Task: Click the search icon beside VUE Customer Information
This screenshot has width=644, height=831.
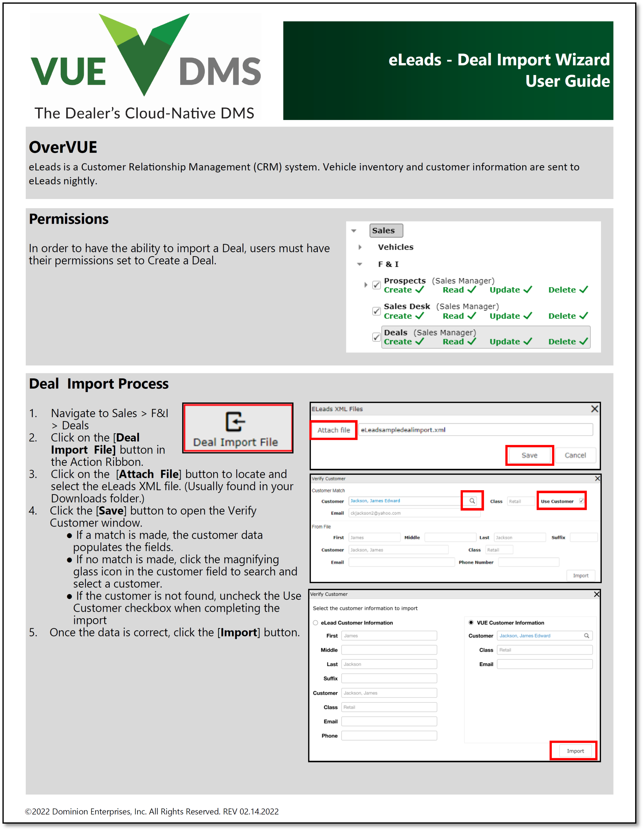Action: pos(586,635)
